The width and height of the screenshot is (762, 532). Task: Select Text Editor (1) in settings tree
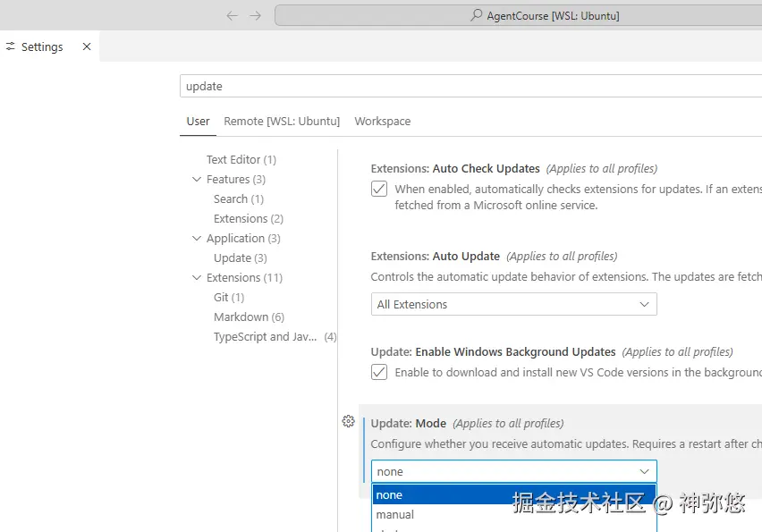pos(241,160)
